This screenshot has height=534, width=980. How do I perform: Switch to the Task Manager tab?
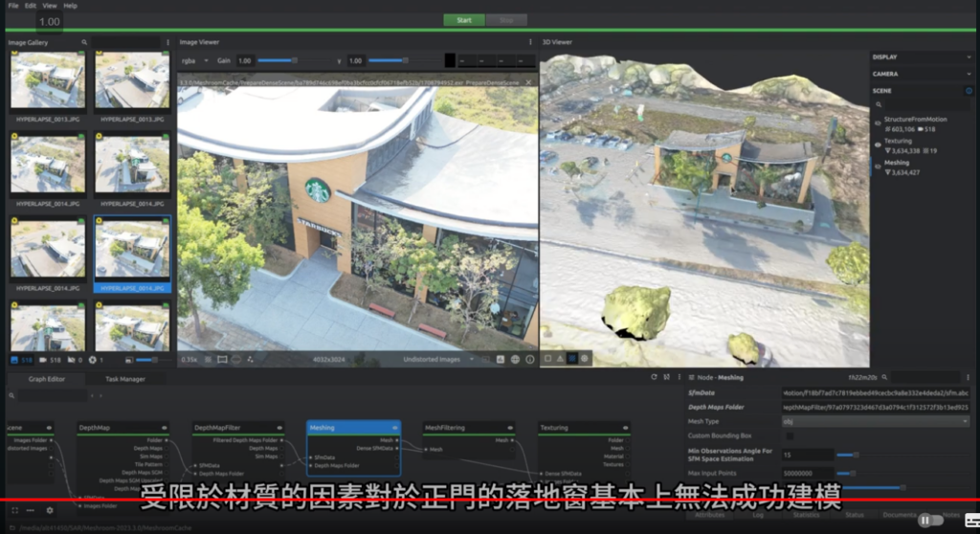pos(125,379)
